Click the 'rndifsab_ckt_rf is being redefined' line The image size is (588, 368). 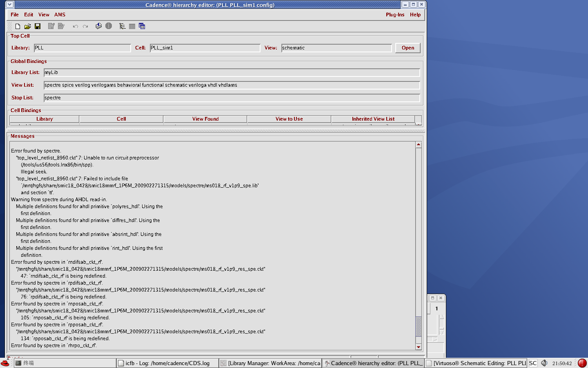click(64, 276)
